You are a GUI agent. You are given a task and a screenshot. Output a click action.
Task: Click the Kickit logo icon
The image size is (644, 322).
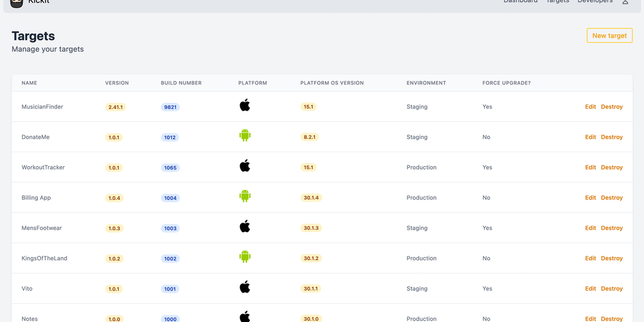tap(17, 3)
